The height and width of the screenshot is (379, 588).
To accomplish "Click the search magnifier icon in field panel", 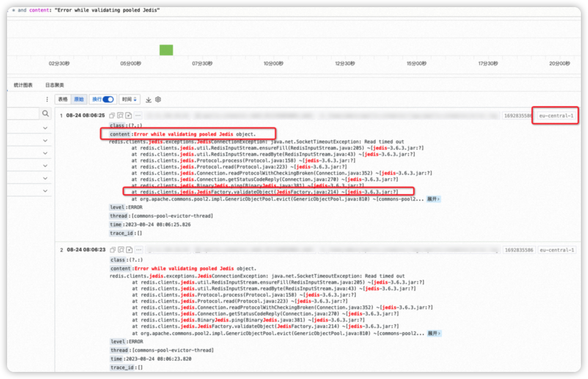I will tap(45, 114).
